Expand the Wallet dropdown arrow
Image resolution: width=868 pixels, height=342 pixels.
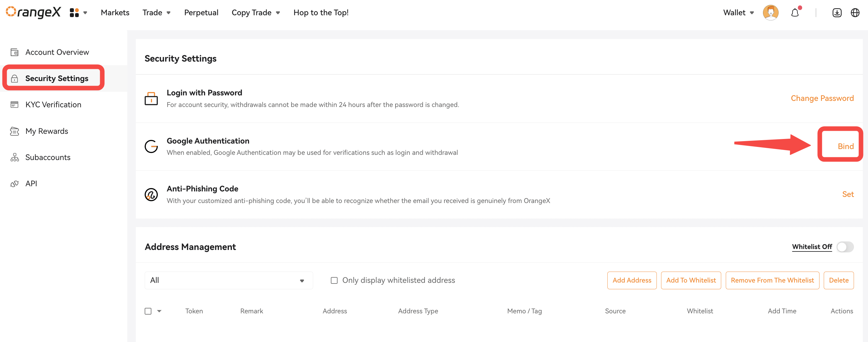752,13
